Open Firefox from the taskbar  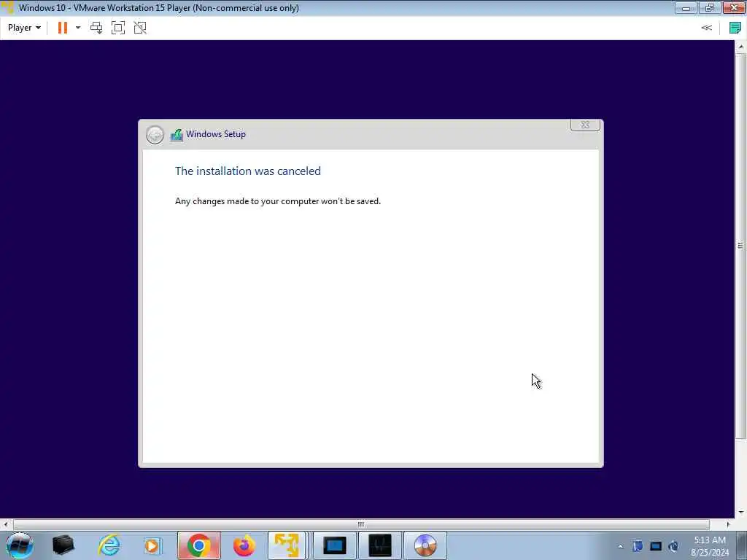coord(244,545)
